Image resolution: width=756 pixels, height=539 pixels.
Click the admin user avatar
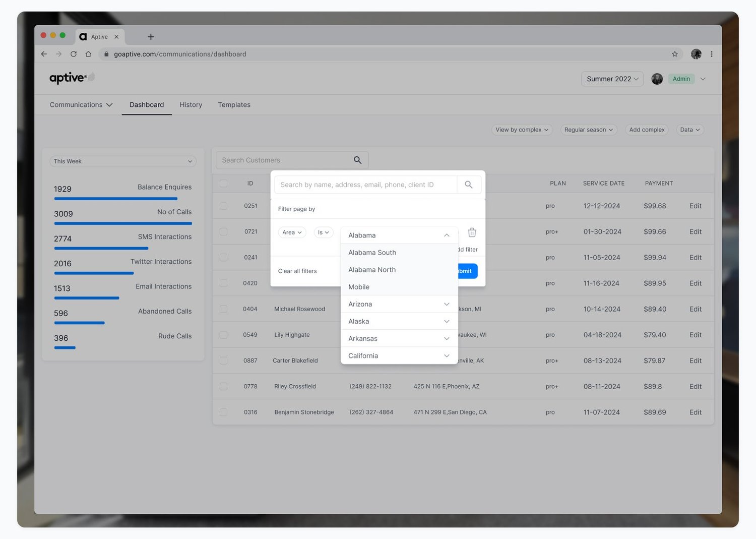click(x=657, y=79)
